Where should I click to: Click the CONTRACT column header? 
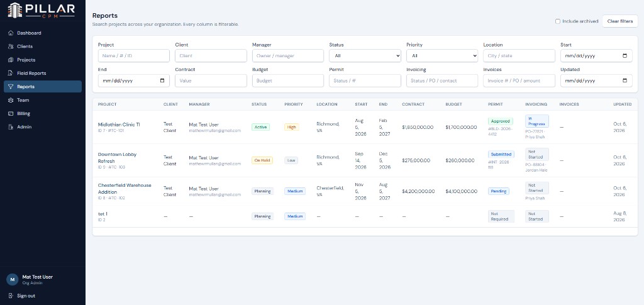(x=413, y=104)
